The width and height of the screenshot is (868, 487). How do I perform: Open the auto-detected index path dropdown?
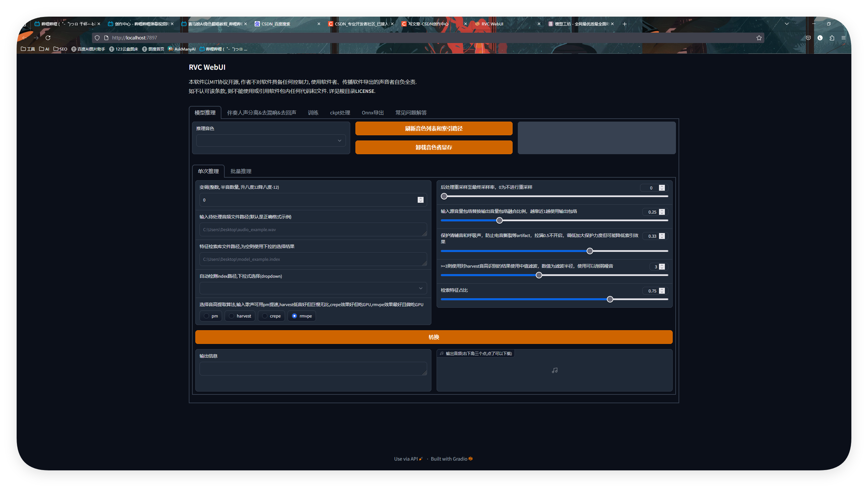(313, 288)
